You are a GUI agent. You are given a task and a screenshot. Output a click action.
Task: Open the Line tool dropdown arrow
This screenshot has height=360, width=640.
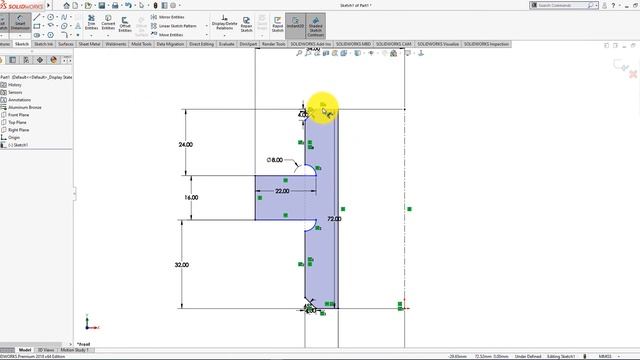43,17
